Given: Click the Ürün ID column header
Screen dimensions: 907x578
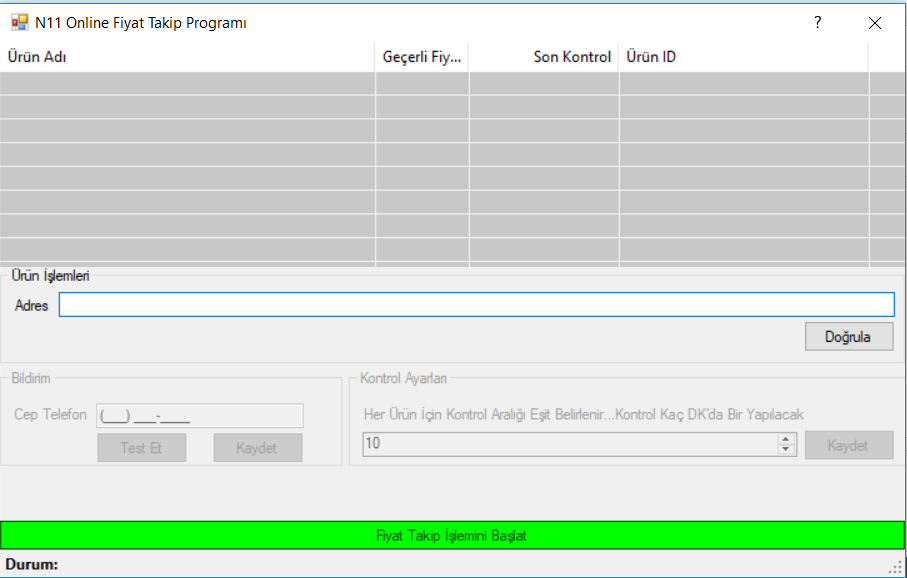Looking at the screenshot, I should 744,57.
